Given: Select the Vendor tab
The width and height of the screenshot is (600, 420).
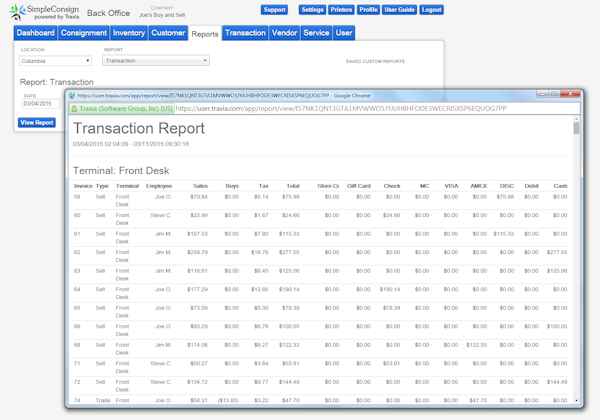Looking at the screenshot, I should 284,33.
